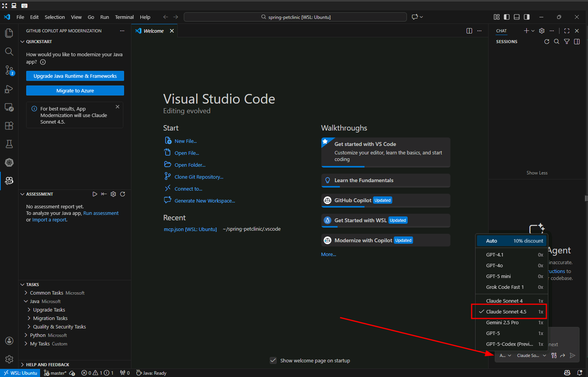Open Source Control view from activity bar
Screen dimensions: 588x377
coord(9,70)
